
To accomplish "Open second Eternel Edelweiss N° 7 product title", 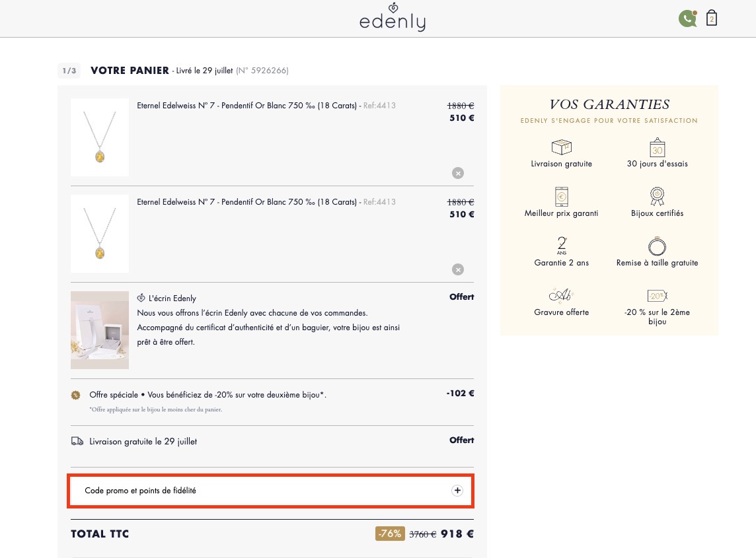I will 247,202.
